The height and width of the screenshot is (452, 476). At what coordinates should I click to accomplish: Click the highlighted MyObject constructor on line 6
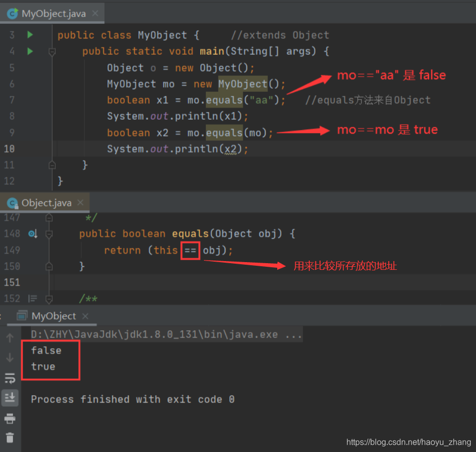coord(243,84)
